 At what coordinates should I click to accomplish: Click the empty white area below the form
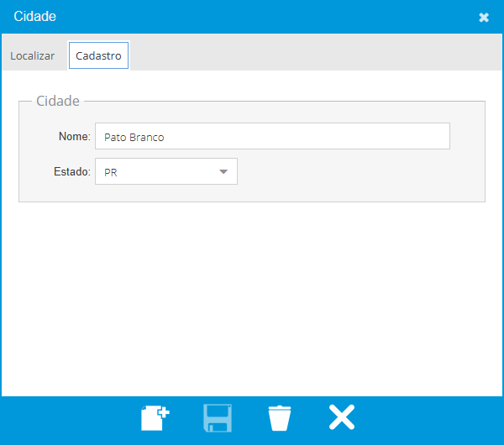coord(252,302)
